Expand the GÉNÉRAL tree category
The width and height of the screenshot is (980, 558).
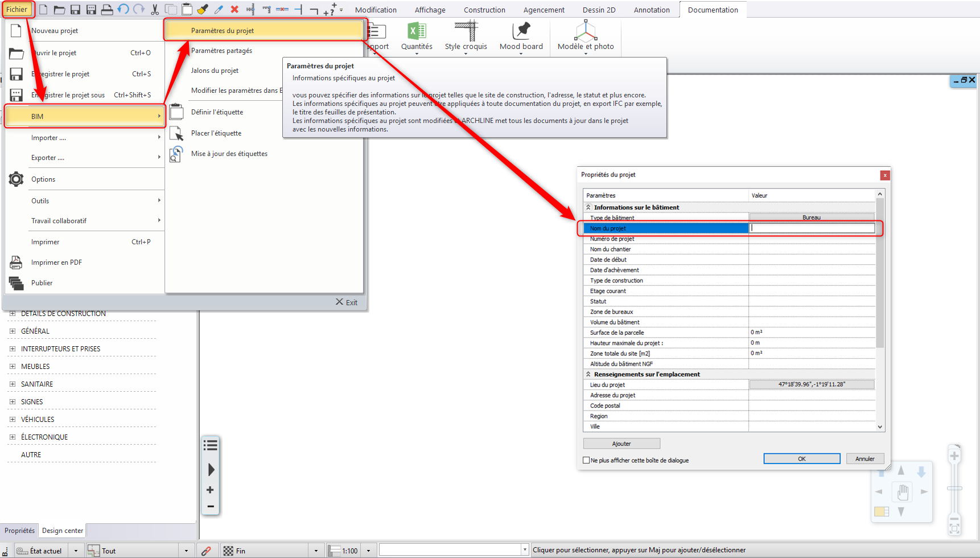tap(13, 331)
